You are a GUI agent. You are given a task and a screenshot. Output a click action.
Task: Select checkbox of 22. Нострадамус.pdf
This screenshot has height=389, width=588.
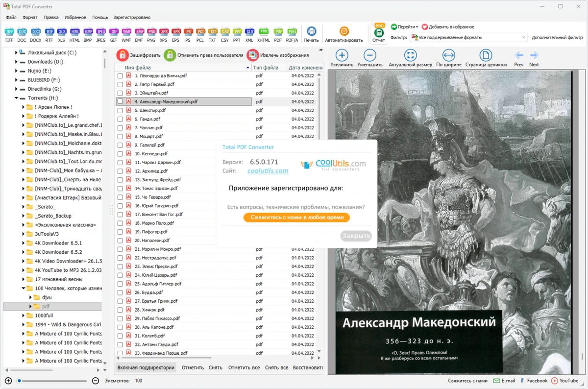[120, 258]
